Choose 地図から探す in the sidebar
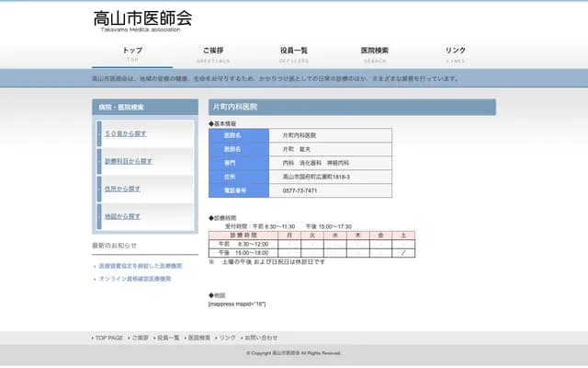This screenshot has width=588, height=368. [x=122, y=217]
